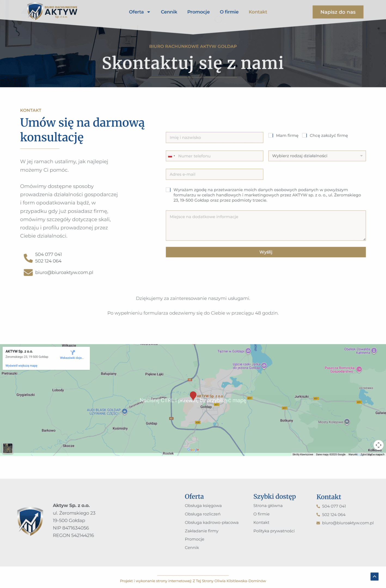Viewport: 386px width, 588px height.
Task: Click the 'Imię i nazwisko' input field
Action: point(214,137)
